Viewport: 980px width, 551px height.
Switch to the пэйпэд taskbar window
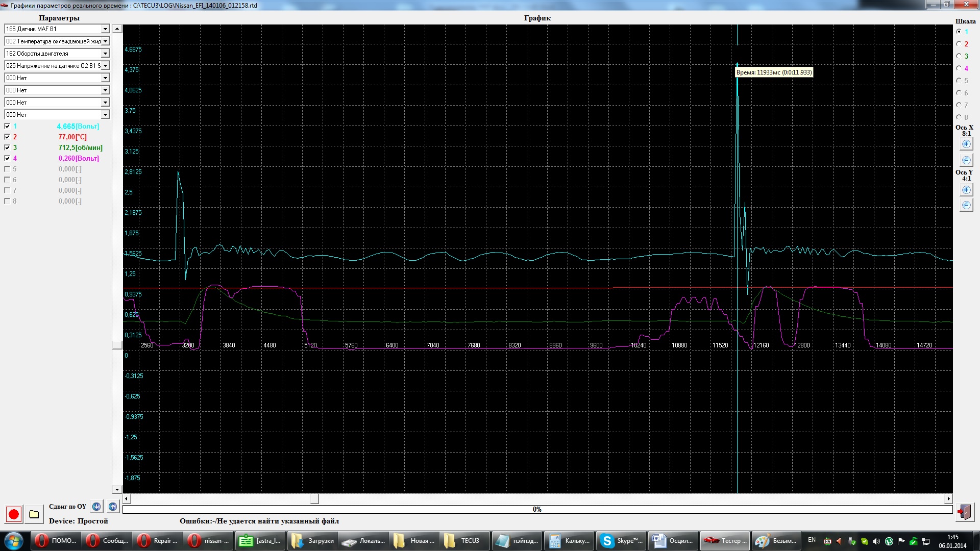point(517,541)
